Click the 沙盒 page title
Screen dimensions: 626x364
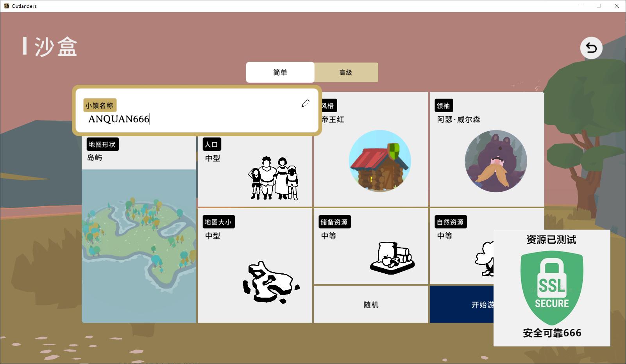pos(56,47)
